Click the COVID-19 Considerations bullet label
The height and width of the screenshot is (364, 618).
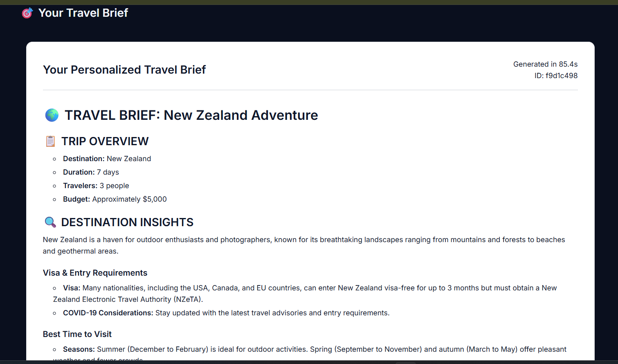[108, 313]
